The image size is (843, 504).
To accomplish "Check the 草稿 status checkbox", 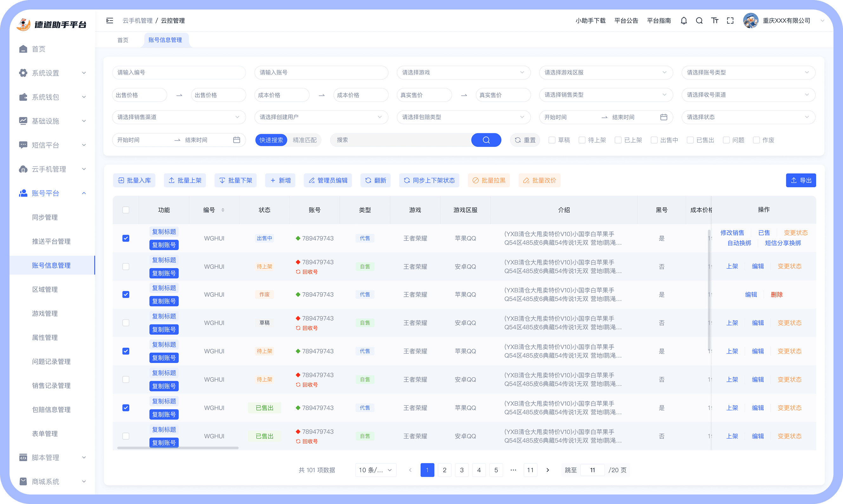I will [x=552, y=140].
